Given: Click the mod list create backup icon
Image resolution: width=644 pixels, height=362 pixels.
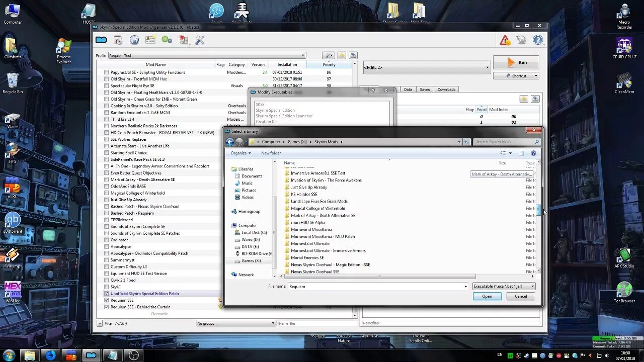Looking at the screenshot, I should 353,55.
